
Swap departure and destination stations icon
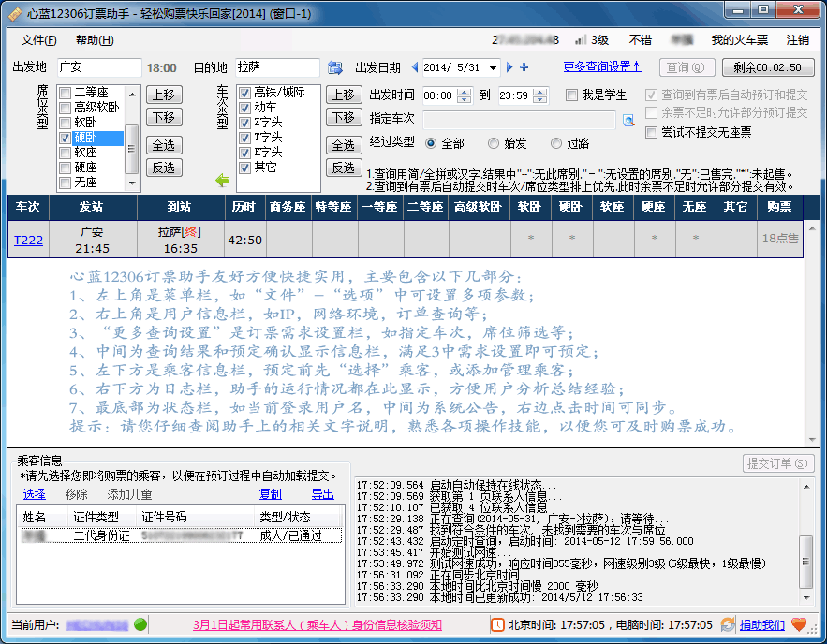coord(335,67)
